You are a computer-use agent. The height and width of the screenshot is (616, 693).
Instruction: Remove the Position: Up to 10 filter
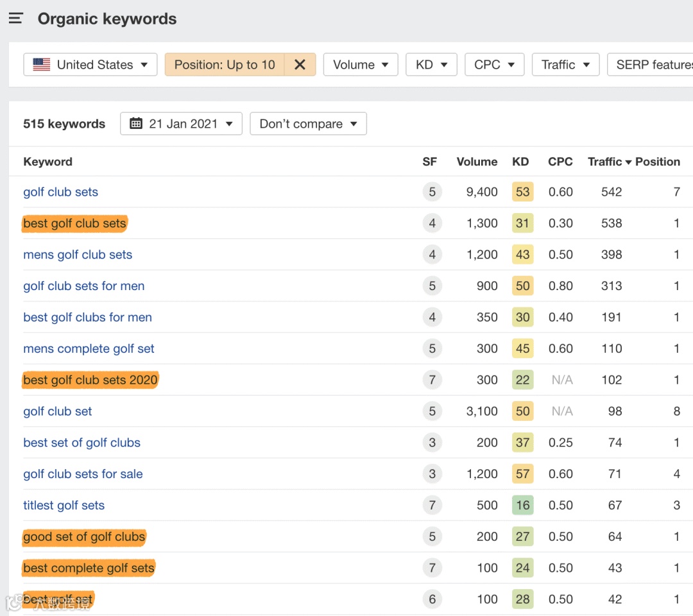point(300,65)
